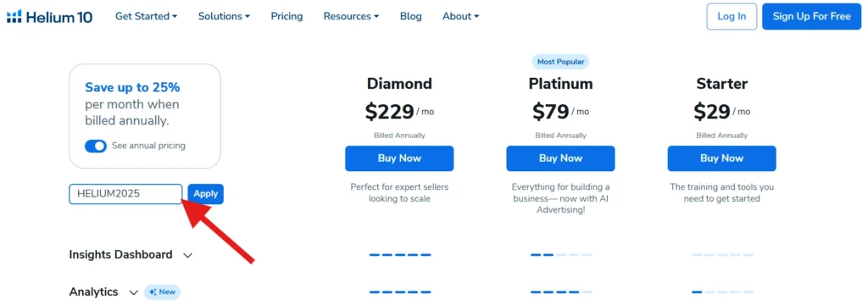
Task: Toggle the See annual pricing switch
Action: 96,146
